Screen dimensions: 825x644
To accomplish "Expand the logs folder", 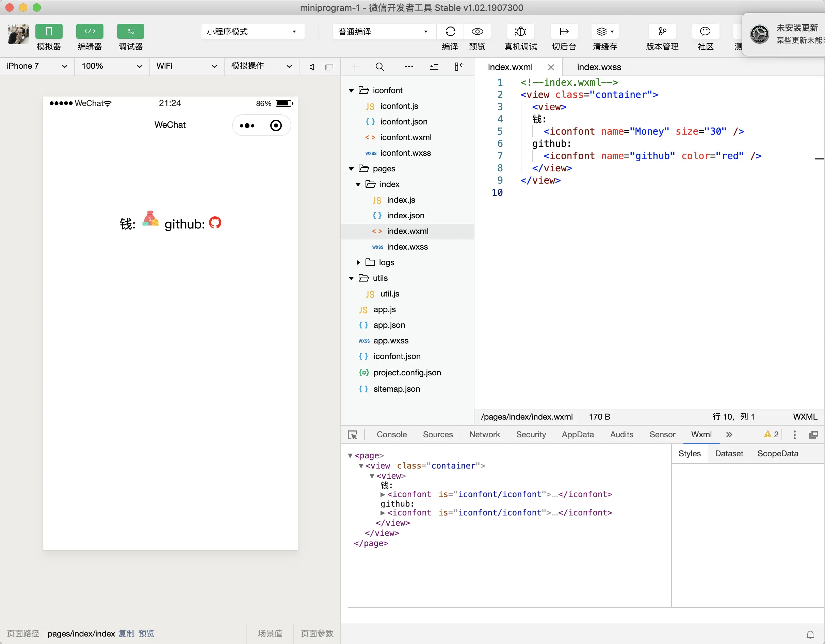I will pyautogui.click(x=358, y=262).
